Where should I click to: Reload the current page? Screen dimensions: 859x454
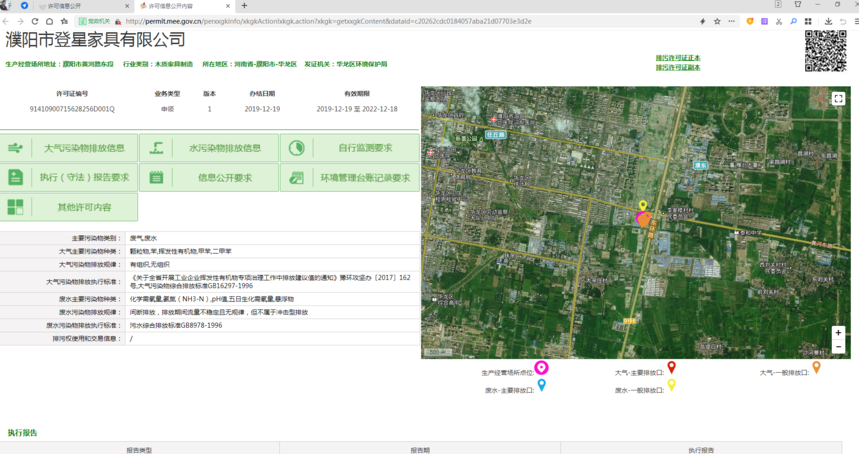pos(35,21)
